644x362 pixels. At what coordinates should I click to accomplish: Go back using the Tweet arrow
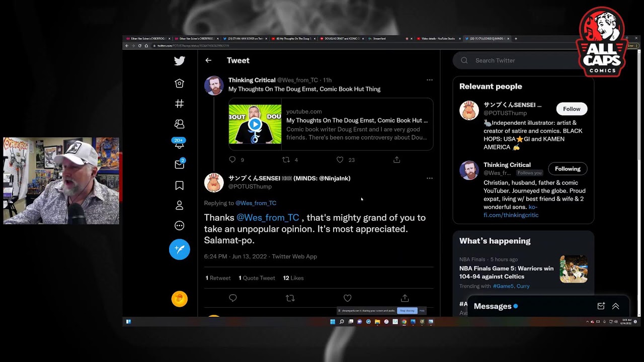[208, 60]
